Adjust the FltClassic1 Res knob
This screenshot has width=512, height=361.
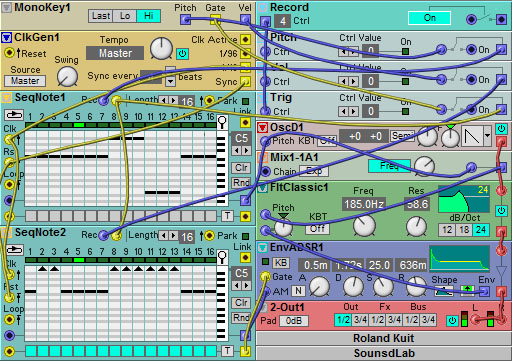pyautogui.click(x=416, y=226)
